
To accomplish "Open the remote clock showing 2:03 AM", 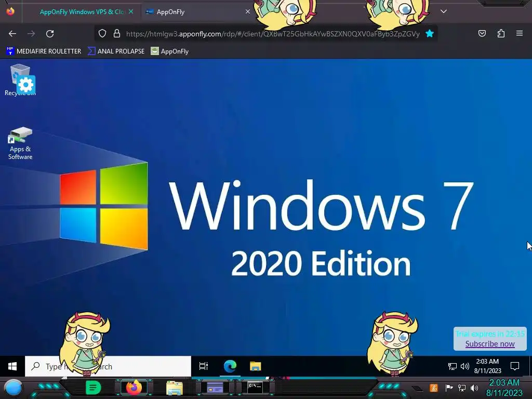I will (487, 366).
